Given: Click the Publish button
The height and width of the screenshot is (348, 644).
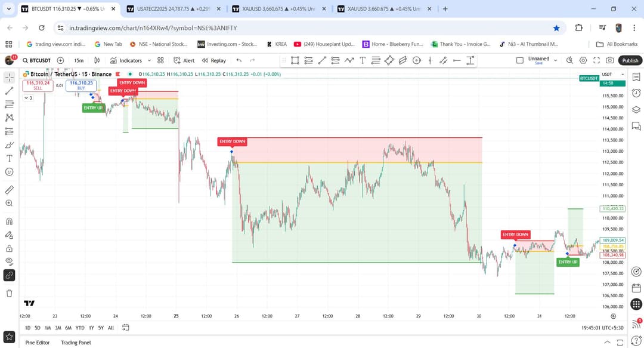Looking at the screenshot, I should click(x=630, y=60).
